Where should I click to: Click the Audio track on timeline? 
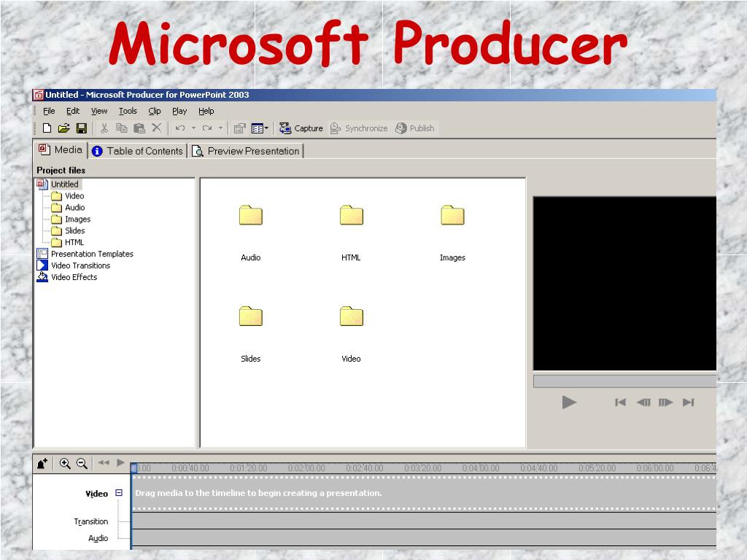pos(424,537)
